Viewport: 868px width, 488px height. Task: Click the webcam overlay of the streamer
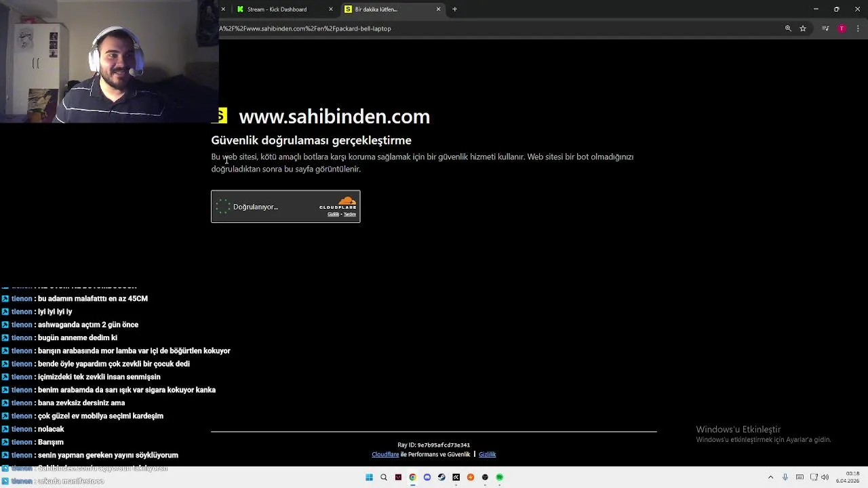(x=109, y=62)
